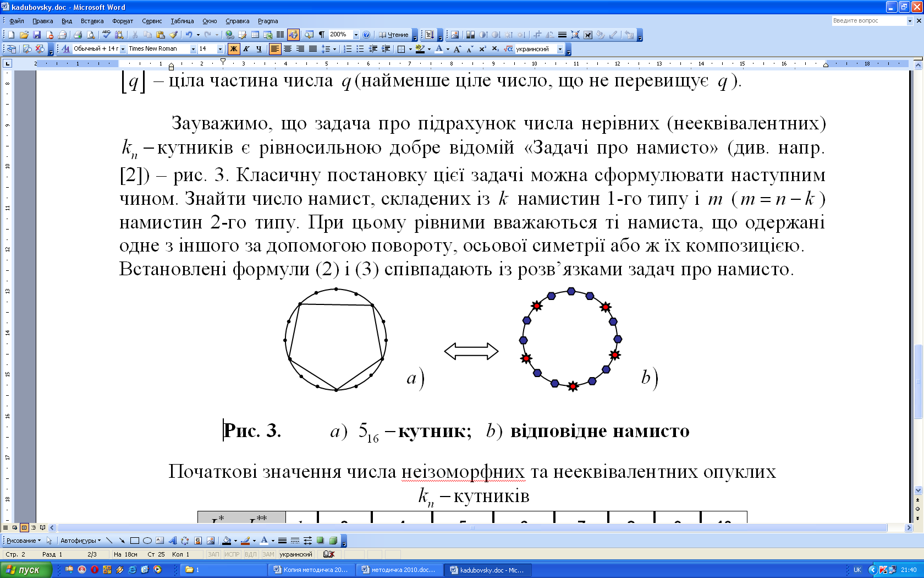Open the line spacing dropdown arrow
Screen dimensions: 924x578
[x=334, y=49]
